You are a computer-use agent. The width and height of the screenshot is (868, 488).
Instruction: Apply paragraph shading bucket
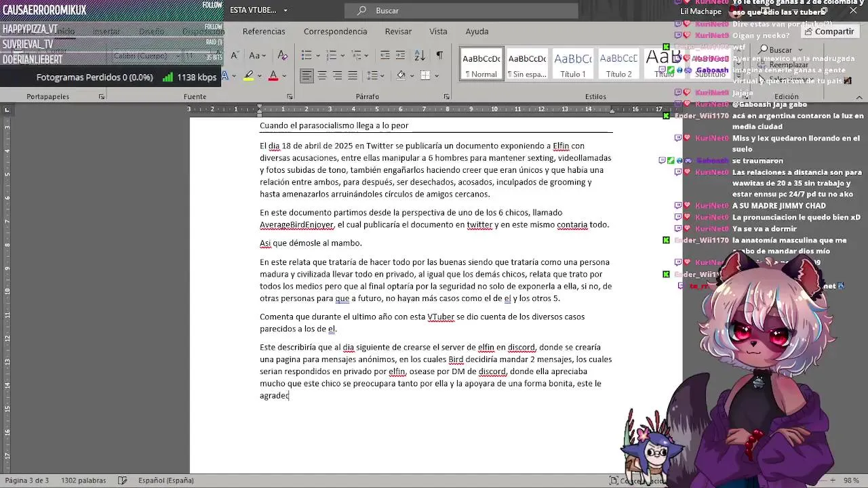pyautogui.click(x=401, y=75)
